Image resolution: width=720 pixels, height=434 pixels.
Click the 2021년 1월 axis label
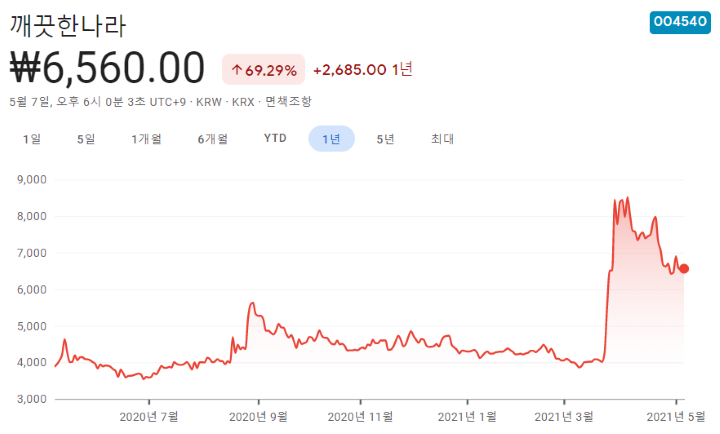(x=467, y=417)
